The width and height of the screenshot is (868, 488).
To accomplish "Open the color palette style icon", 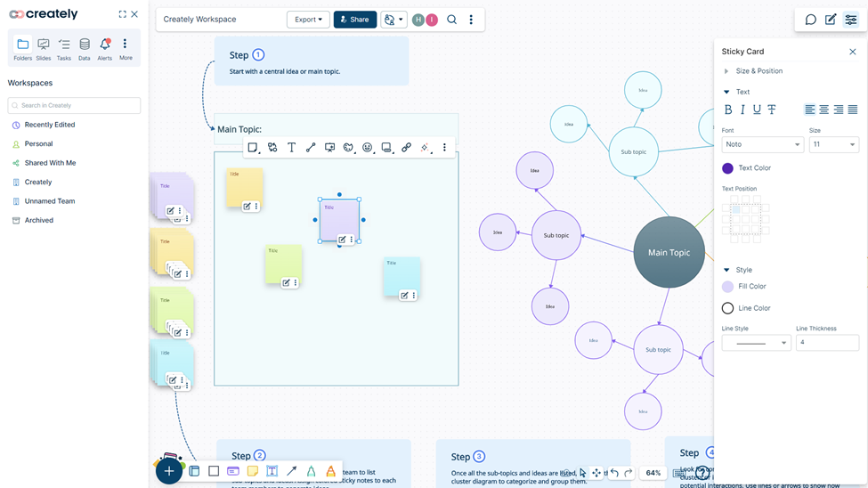I will pos(348,148).
